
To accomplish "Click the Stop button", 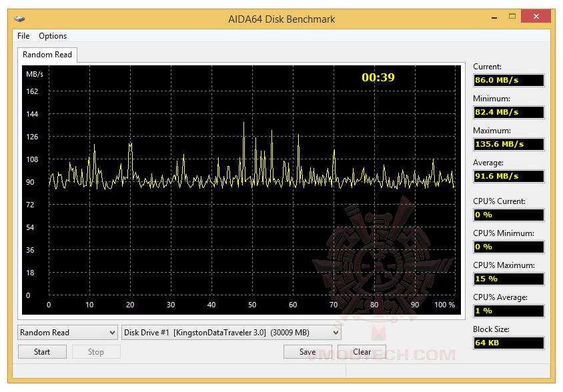I will pos(96,352).
